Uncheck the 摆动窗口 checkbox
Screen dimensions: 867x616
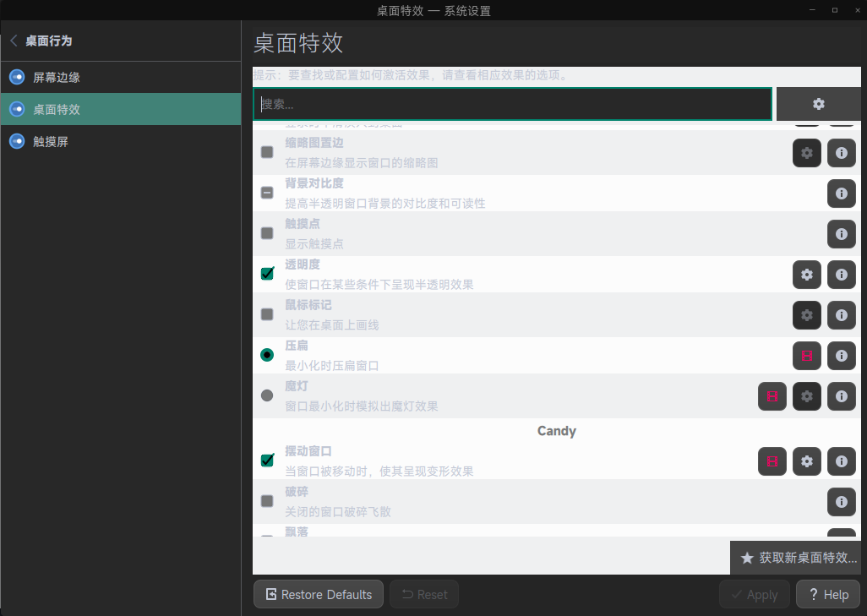pyautogui.click(x=267, y=460)
